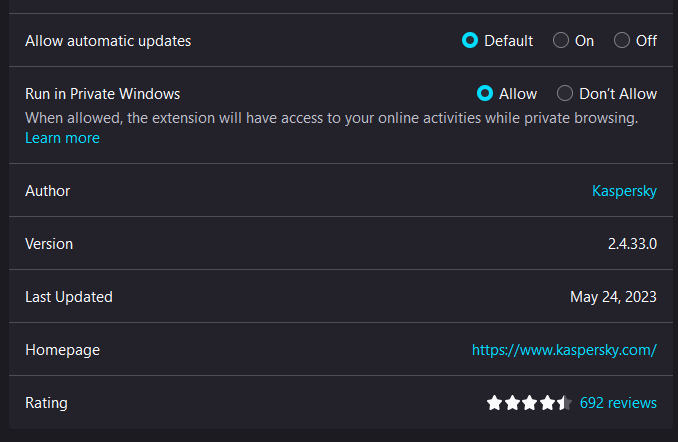Open the Learn more link
The height and width of the screenshot is (442, 678).
[62, 138]
